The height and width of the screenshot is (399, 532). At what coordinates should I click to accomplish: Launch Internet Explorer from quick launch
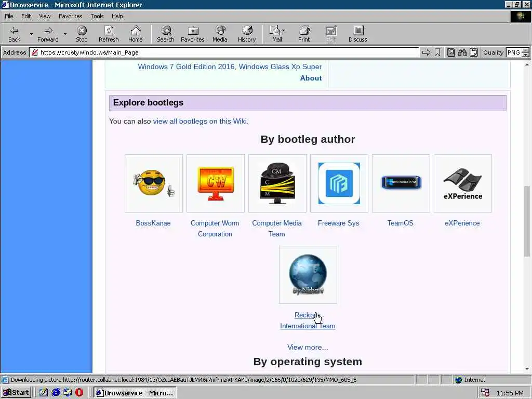coord(56,393)
